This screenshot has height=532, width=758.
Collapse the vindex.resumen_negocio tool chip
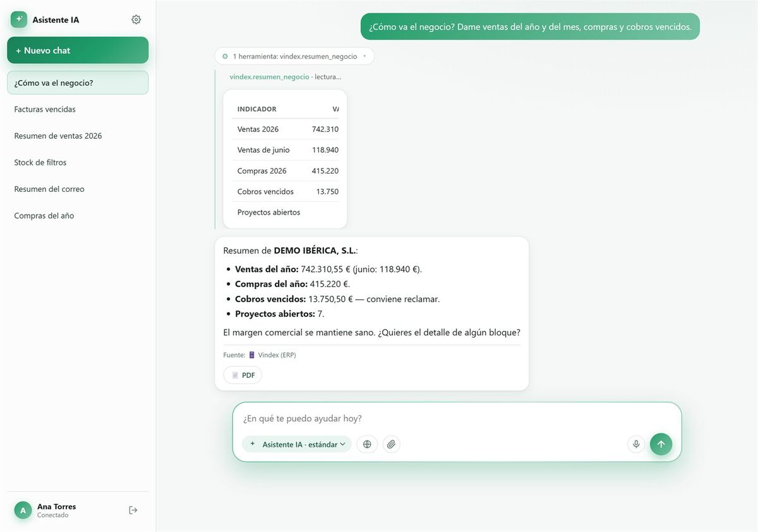pos(294,56)
